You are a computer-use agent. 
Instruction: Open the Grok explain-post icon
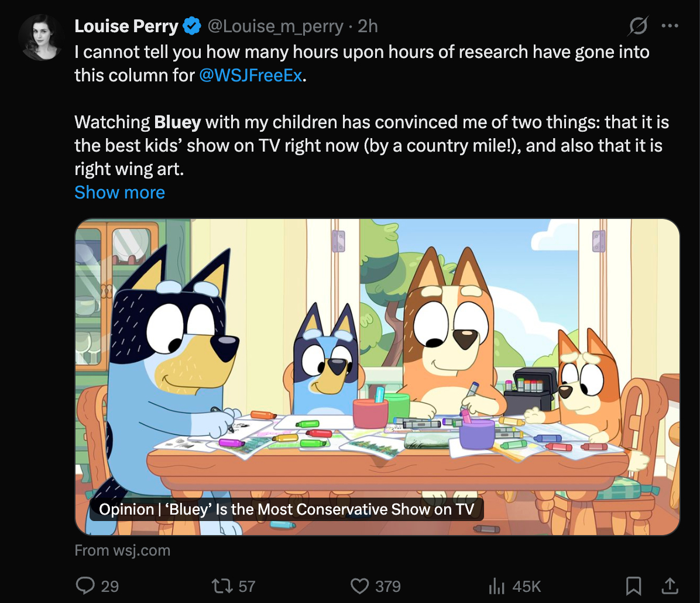[639, 26]
